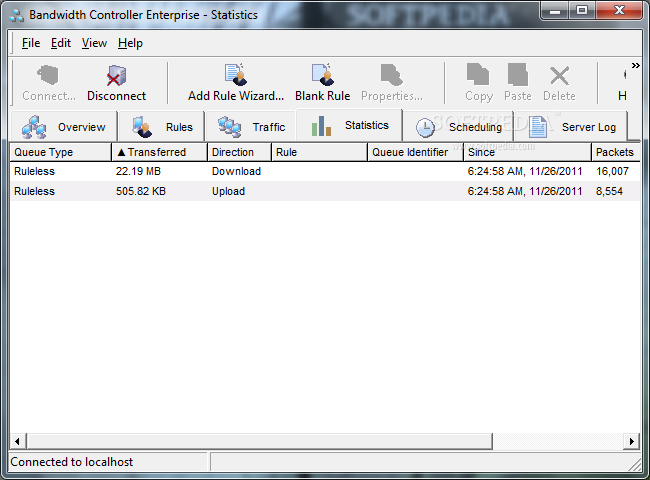The width and height of the screenshot is (650, 480).
Task: Click the Download direction cell
Action: (236, 171)
